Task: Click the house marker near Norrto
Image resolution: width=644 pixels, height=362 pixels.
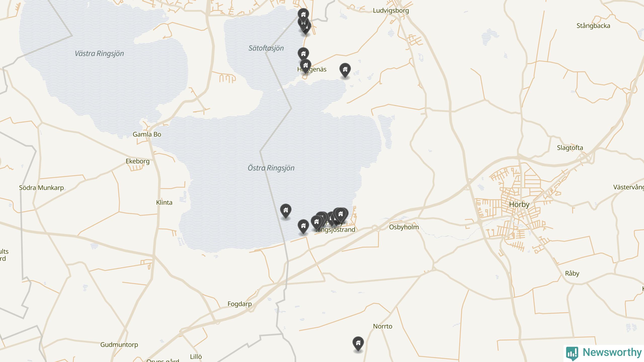Action: (x=358, y=344)
